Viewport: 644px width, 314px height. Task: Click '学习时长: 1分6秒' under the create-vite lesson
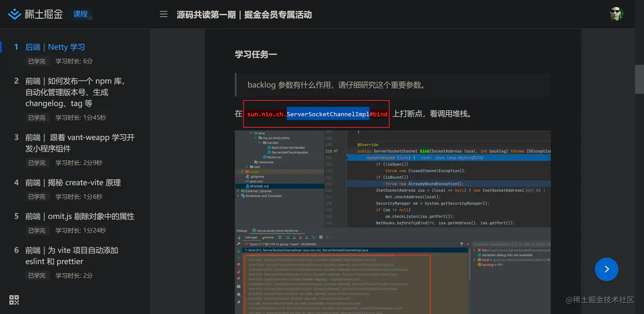coord(79,197)
